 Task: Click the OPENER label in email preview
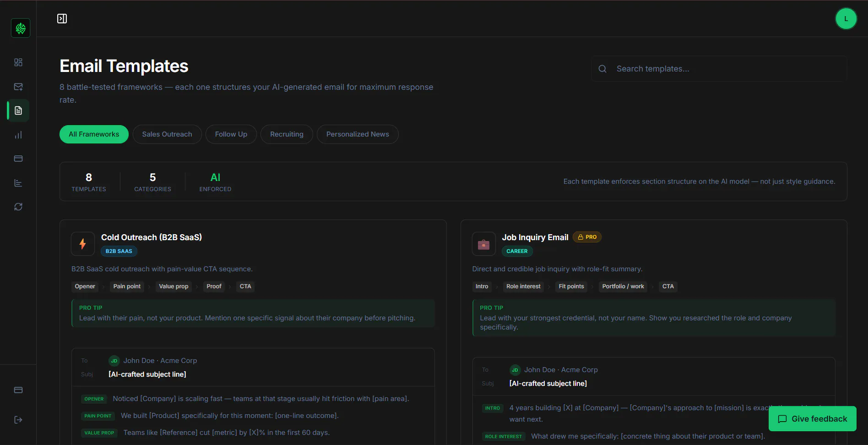pyautogui.click(x=94, y=399)
